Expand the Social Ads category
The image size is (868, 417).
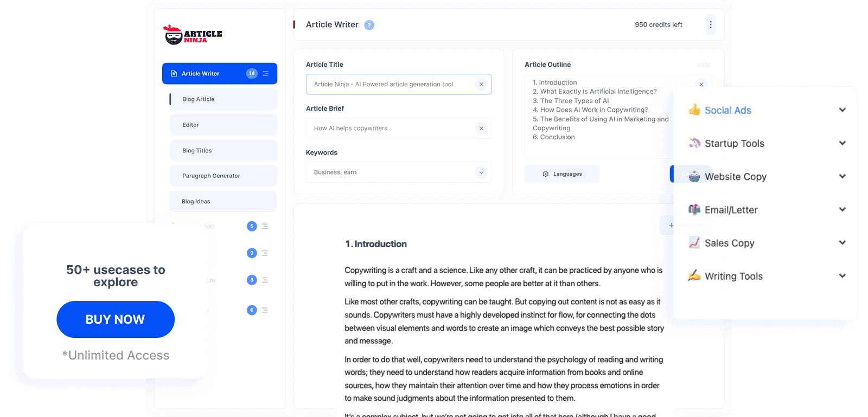843,110
